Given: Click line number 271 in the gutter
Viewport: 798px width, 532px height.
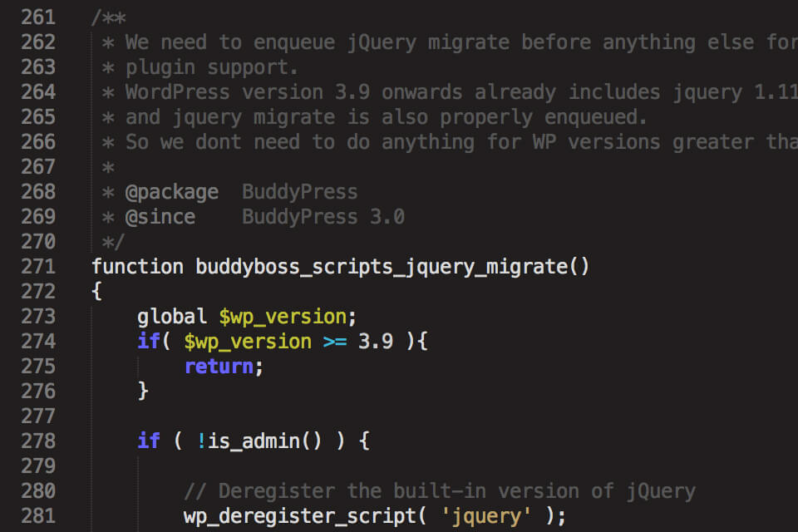Looking at the screenshot, I should pos(38,267).
